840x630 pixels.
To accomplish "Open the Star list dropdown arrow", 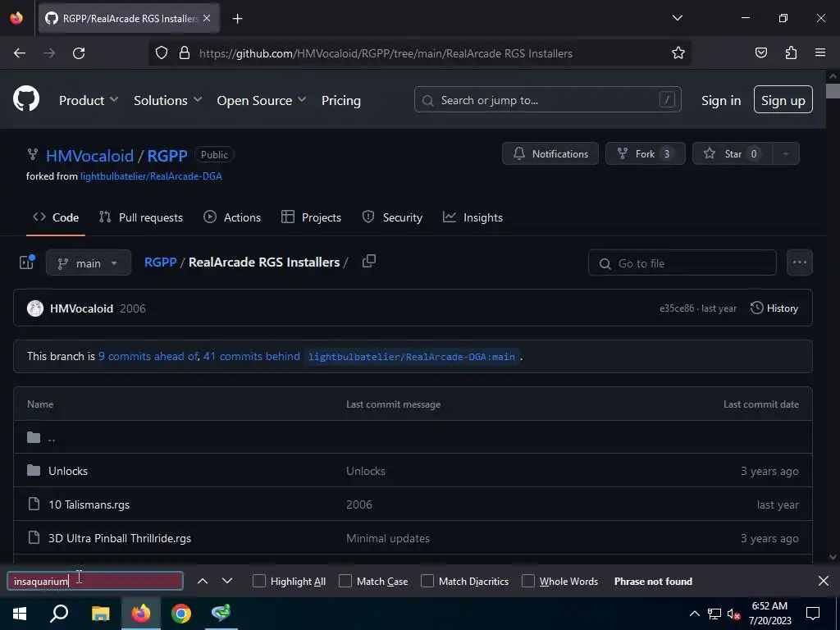I will [x=785, y=153].
